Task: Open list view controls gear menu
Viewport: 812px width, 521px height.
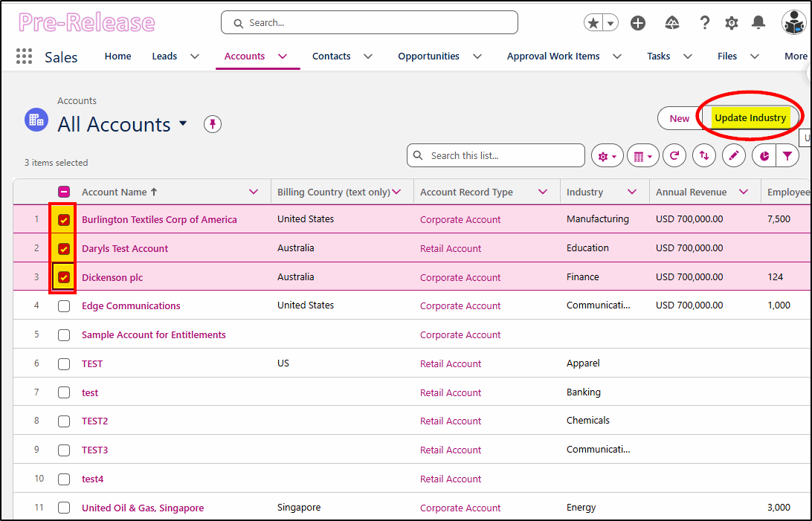Action: pos(607,156)
